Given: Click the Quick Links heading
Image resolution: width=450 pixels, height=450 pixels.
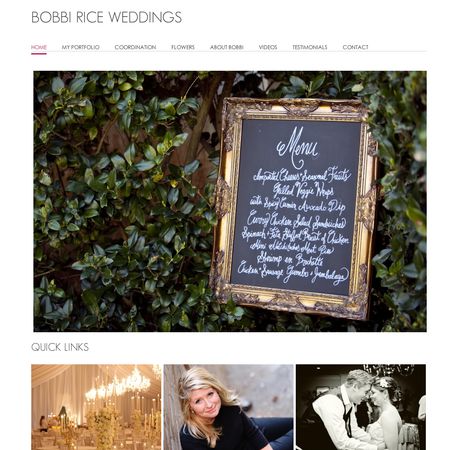Looking at the screenshot, I should click(x=60, y=347).
